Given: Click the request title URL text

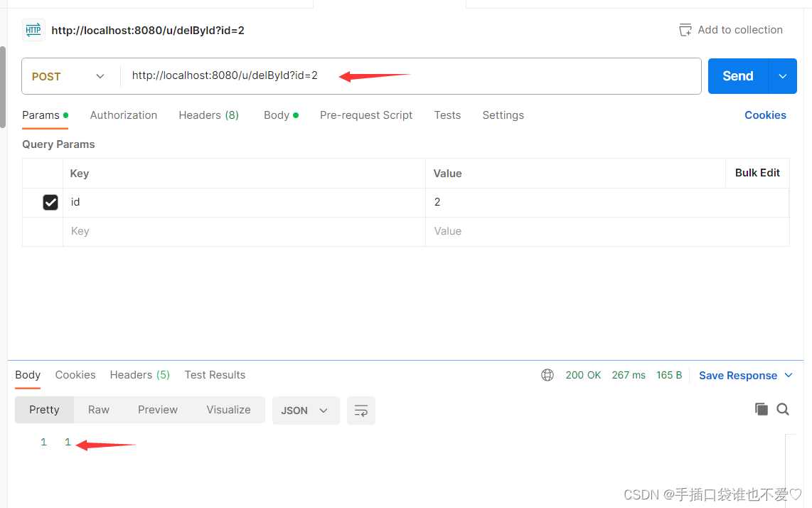Looking at the screenshot, I should pyautogui.click(x=148, y=31).
